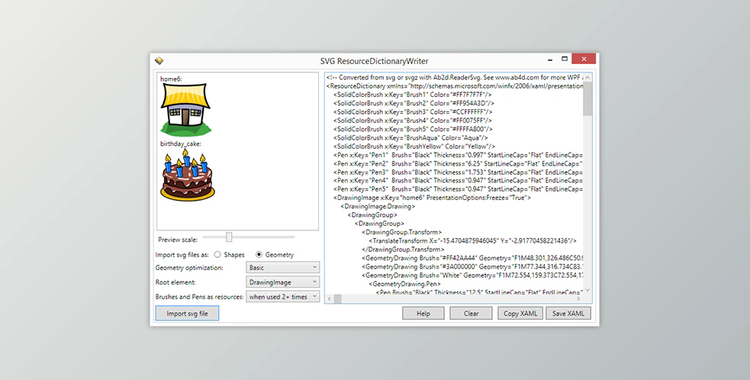
Task: Click the horizontal scrollbar thumb in XAML pane
Action: [x=338, y=299]
